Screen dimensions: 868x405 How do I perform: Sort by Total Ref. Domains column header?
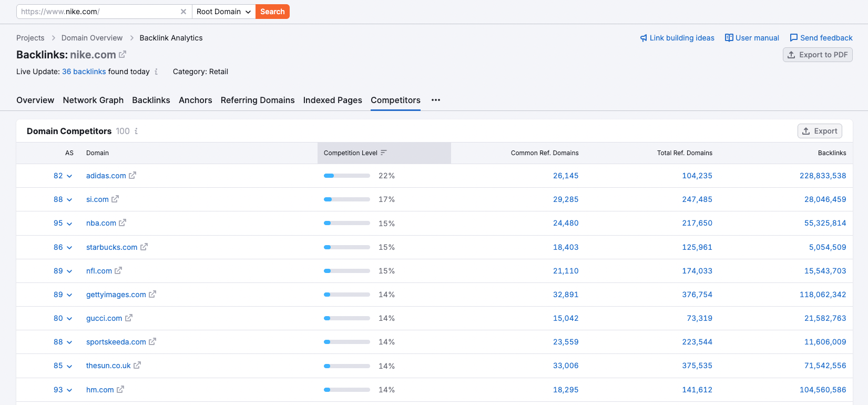[685, 153]
